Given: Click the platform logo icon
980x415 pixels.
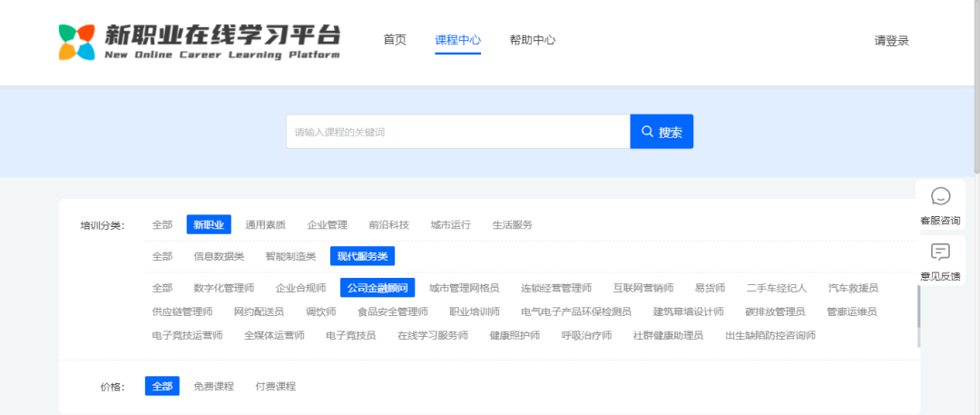Looking at the screenshot, I should 76,43.
